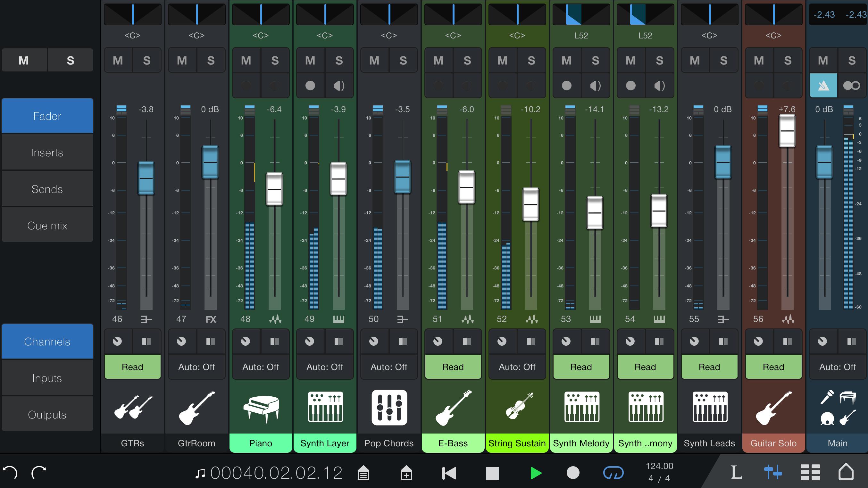This screenshot has width=868, height=488.
Task: Solo the E-Bass channel
Action: [467, 61]
